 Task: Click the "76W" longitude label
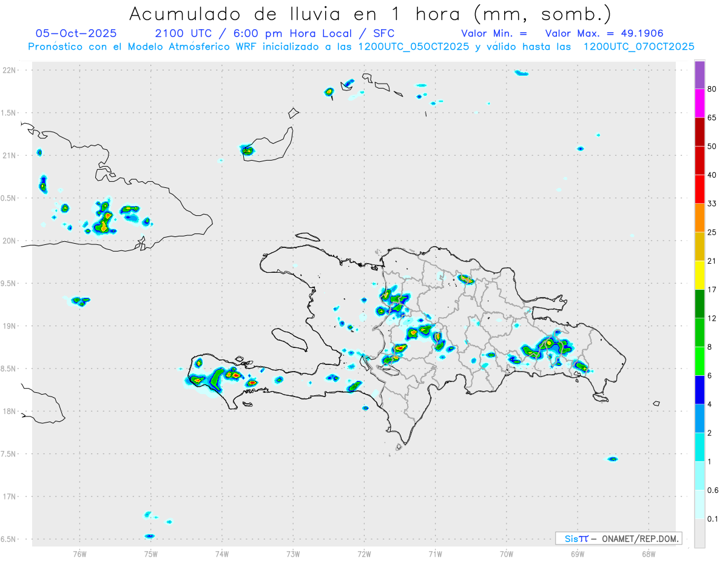(79, 554)
